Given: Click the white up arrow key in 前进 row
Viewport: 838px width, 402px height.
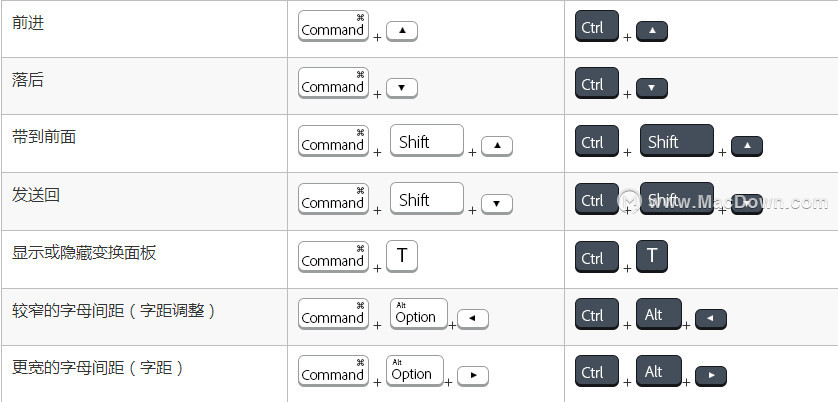Looking at the screenshot, I should coord(401,31).
